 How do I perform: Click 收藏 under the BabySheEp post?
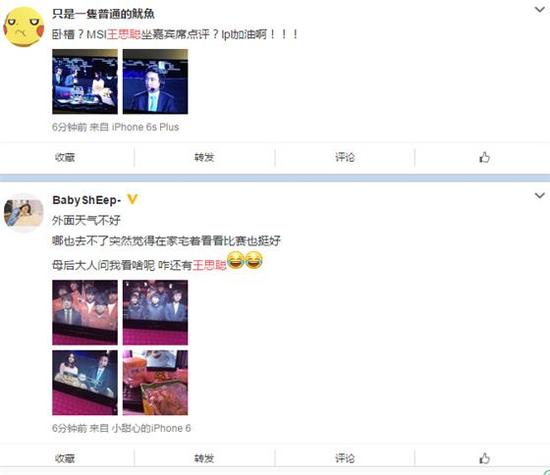65,458
